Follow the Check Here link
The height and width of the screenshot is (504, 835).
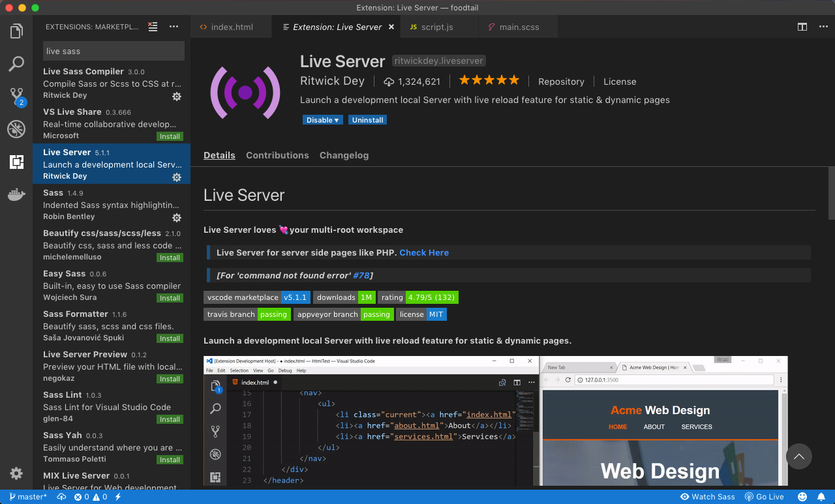(x=424, y=252)
